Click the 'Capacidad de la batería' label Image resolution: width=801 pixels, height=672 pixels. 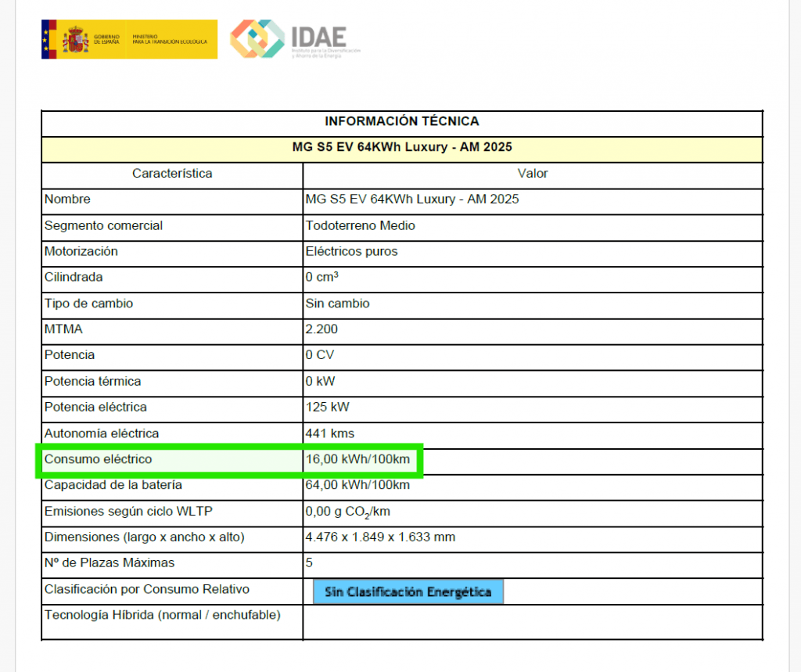[113, 485]
